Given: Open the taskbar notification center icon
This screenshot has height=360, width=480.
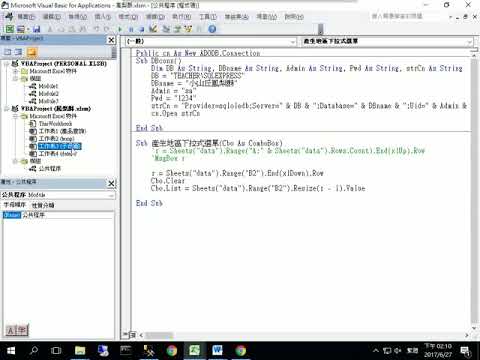Looking at the screenshot, I should click(465, 351).
